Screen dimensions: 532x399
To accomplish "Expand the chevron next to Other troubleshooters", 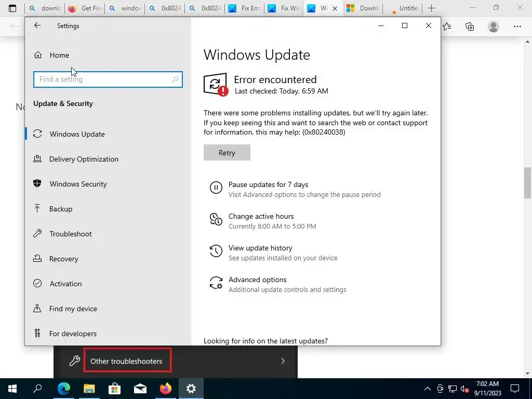I will click(x=283, y=361).
